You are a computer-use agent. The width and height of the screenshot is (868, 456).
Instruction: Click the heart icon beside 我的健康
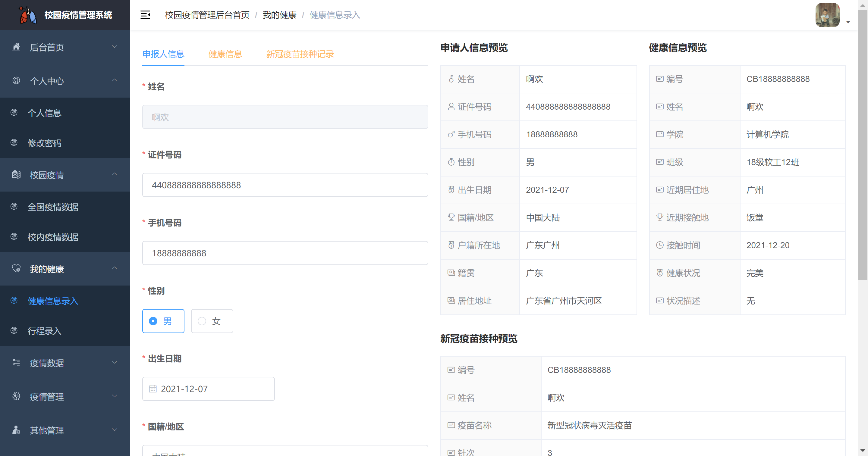(16, 268)
